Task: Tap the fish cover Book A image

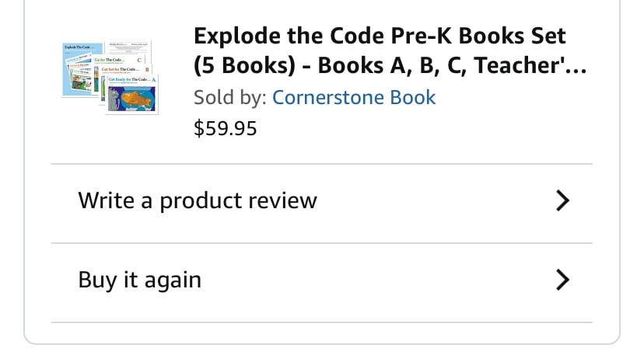Action: click(x=138, y=97)
